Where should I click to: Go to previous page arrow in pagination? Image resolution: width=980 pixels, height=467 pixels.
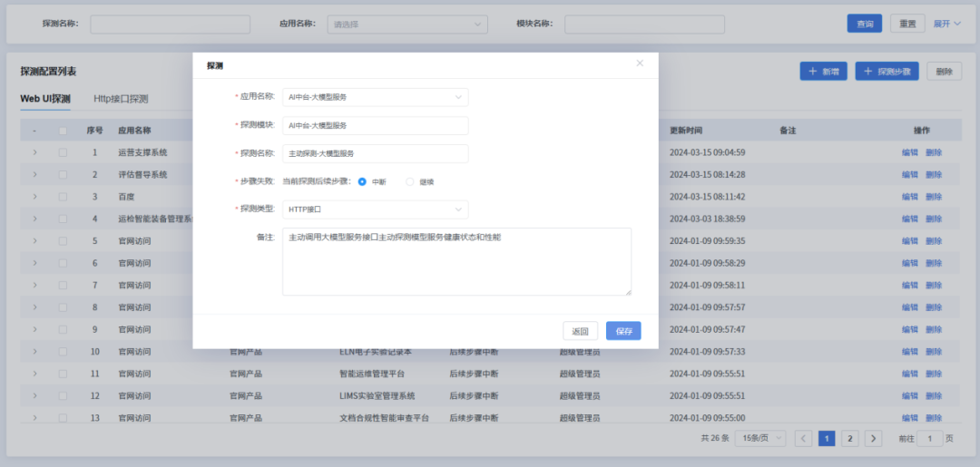coord(804,438)
